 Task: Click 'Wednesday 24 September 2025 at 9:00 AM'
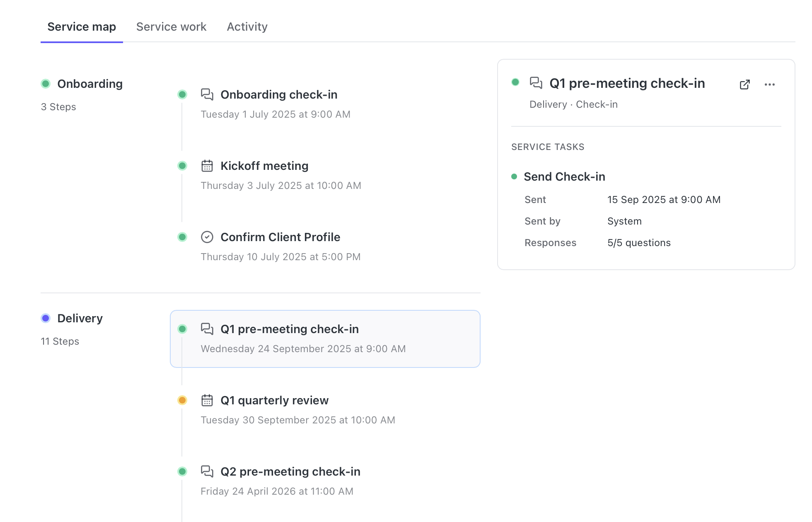303,349
